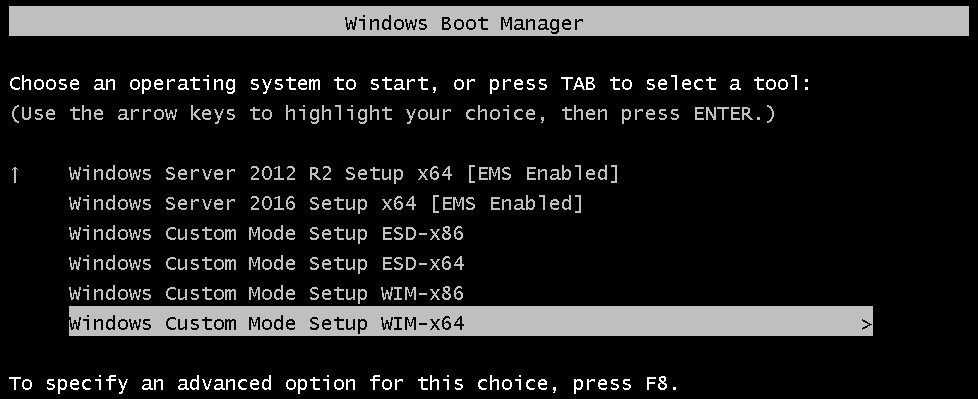
Task: Click the up arrow scroll indicator
Action: coord(15,175)
